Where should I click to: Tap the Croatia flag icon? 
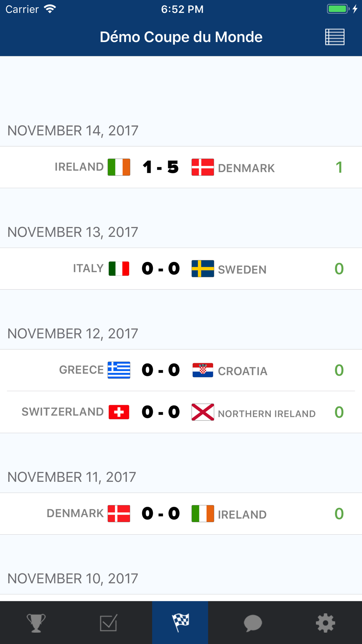pos(202,370)
